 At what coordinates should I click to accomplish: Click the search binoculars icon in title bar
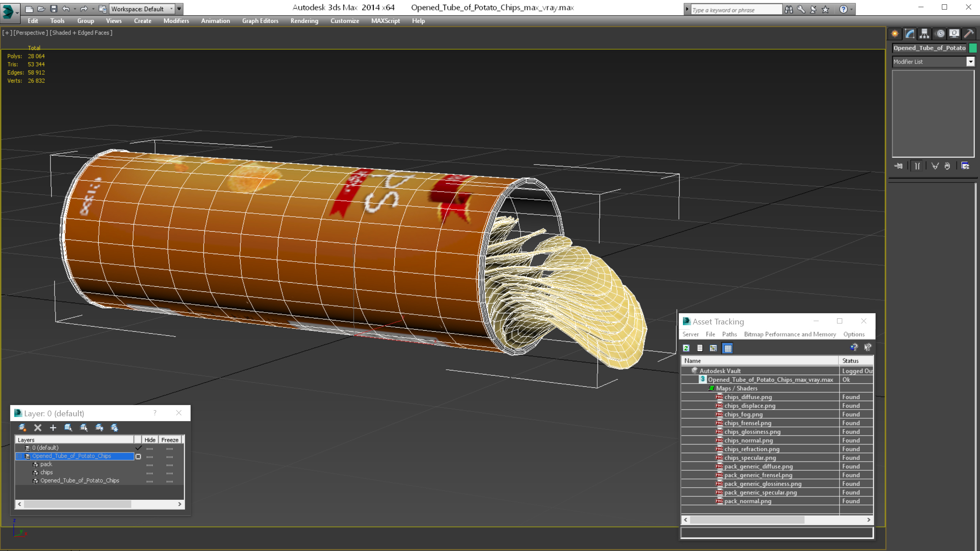789,10
